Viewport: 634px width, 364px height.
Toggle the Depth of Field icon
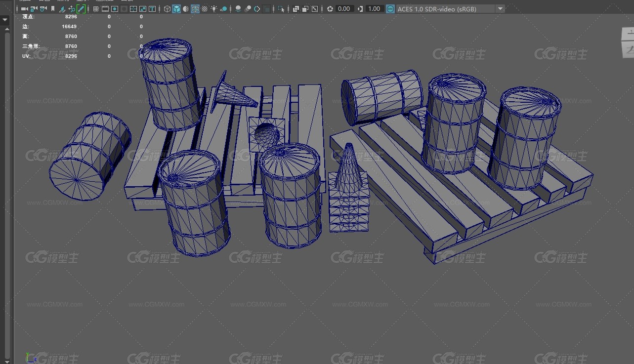click(x=266, y=9)
